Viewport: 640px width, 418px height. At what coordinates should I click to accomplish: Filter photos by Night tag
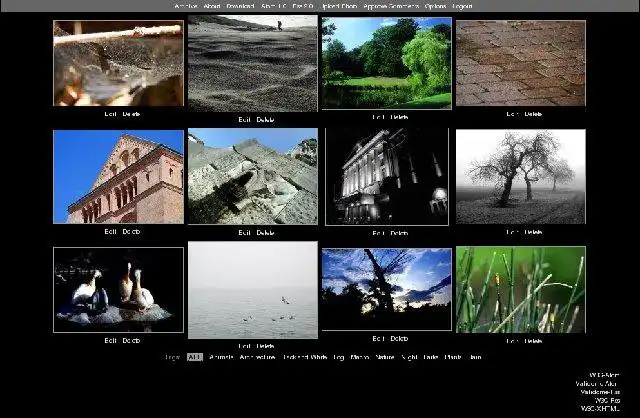tap(409, 357)
